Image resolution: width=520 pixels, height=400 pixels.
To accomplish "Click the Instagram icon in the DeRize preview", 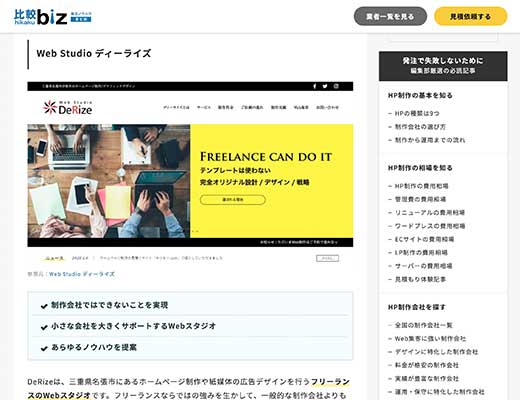I will pyautogui.click(x=336, y=86).
